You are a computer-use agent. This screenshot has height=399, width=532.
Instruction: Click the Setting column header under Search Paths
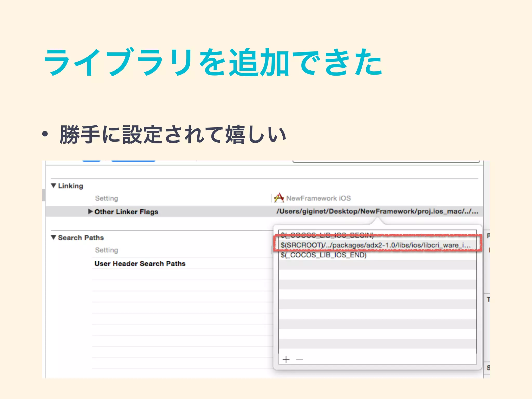[107, 250]
